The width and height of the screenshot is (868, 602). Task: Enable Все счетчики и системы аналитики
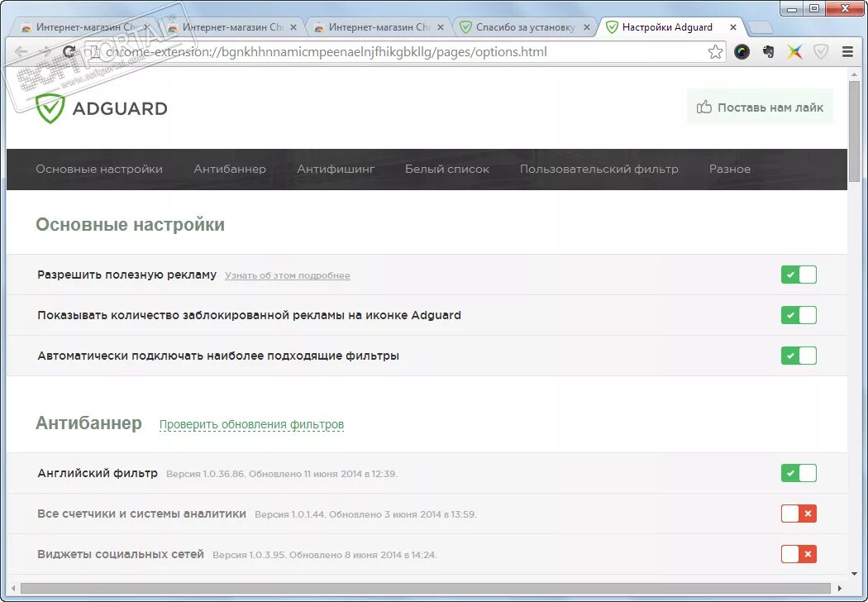[x=799, y=514]
